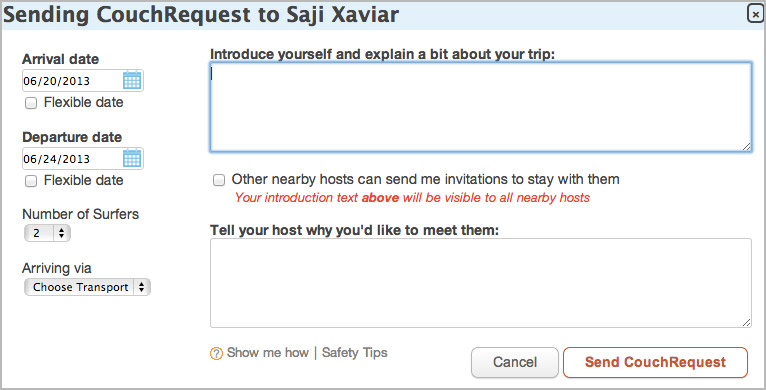Close the CouchRequest dialog with the X
Screen dimensions: 766x390
pyautogui.click(x=756, y=14)
